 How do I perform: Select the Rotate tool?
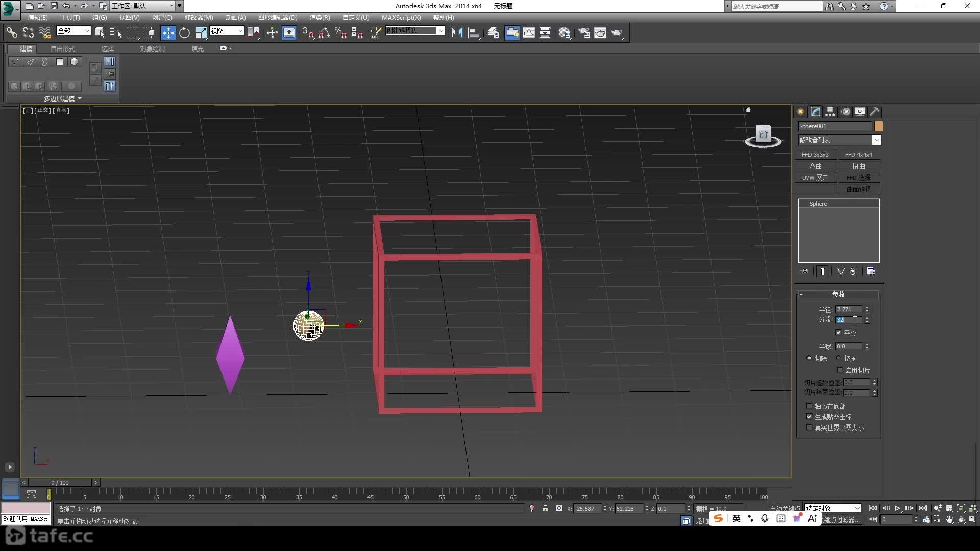(x=184, y=33)
